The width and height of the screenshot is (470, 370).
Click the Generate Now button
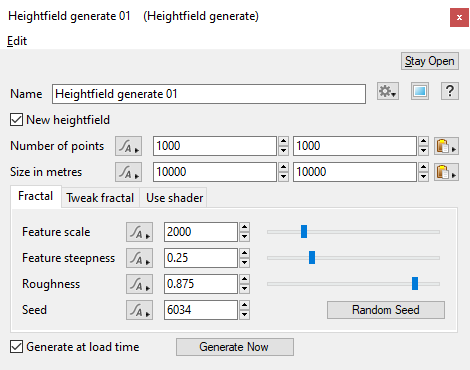pyautogui.click(x=235, y=347)
